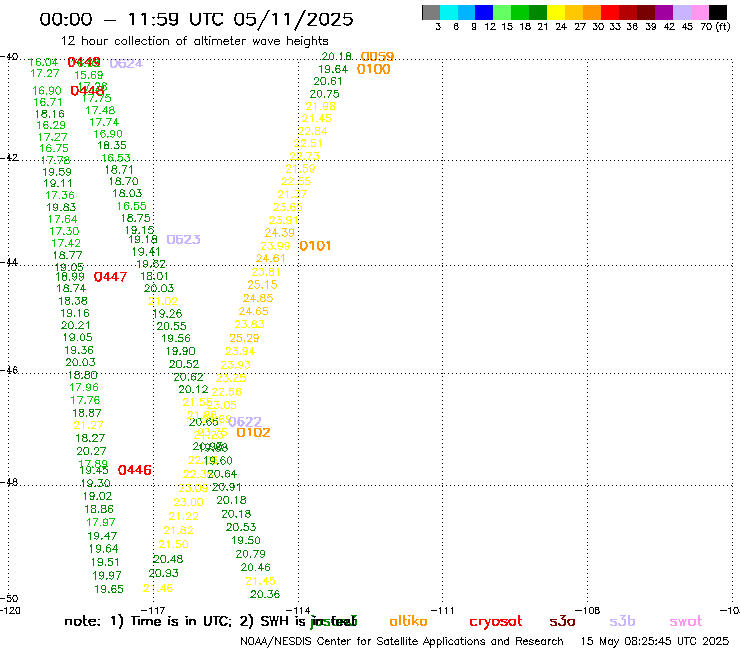Click the cryosat satellite legend label
The image size is (740, 650).
pos(496,622)
